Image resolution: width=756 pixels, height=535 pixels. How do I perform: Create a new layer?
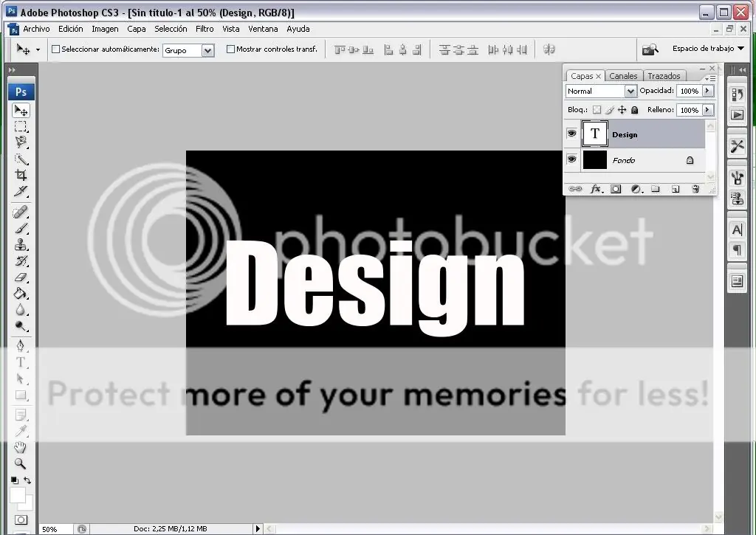pos(676,190)
